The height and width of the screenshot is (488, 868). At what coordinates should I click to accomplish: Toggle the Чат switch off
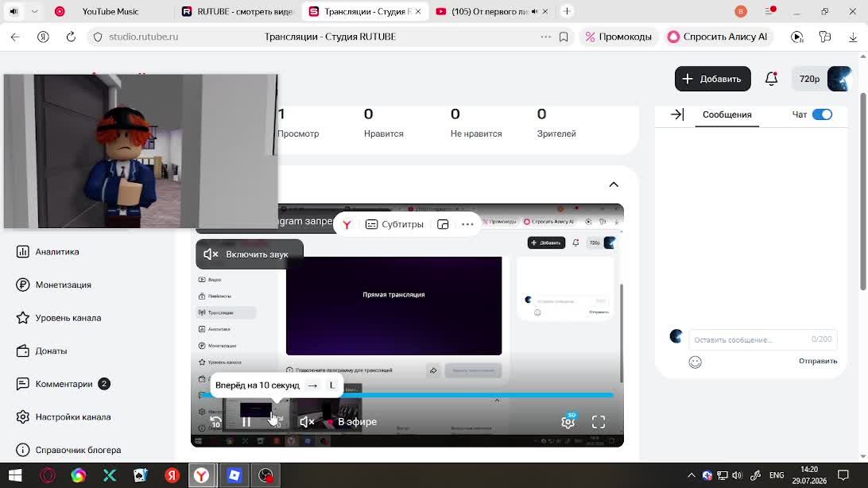click(x=822, y=114)
